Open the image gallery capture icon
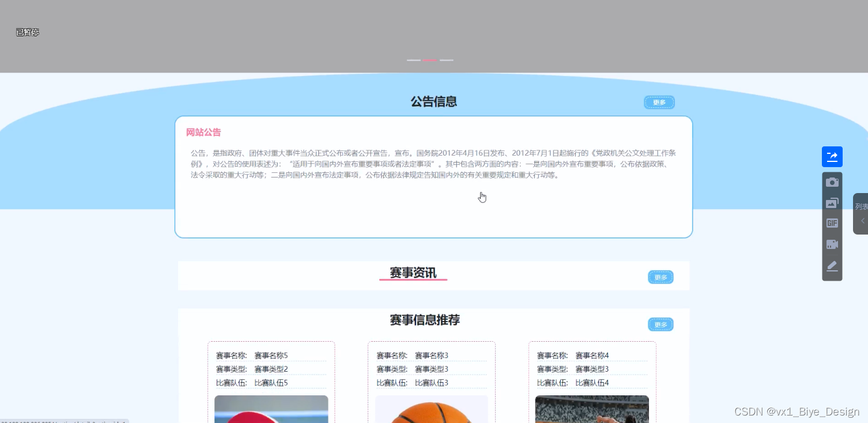The height and width of the screenshot is (423, 868). coord(832,203)
